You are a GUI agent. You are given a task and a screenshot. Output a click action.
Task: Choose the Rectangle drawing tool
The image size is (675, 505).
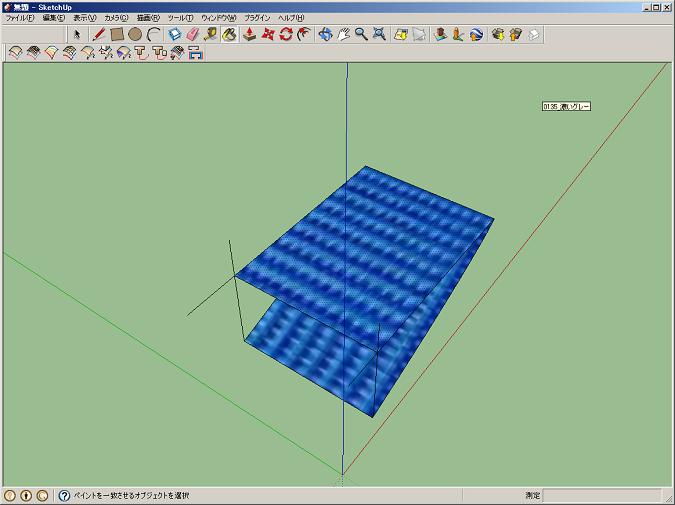117,34
